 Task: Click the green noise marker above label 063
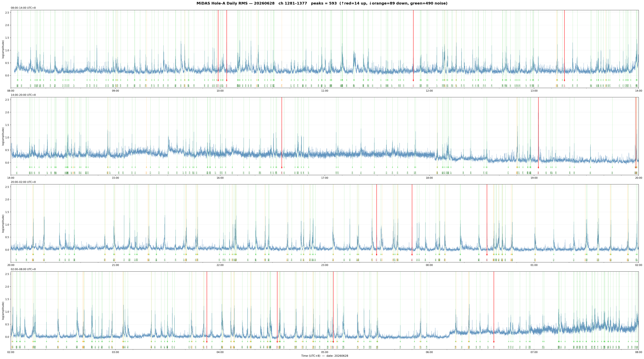243,80
